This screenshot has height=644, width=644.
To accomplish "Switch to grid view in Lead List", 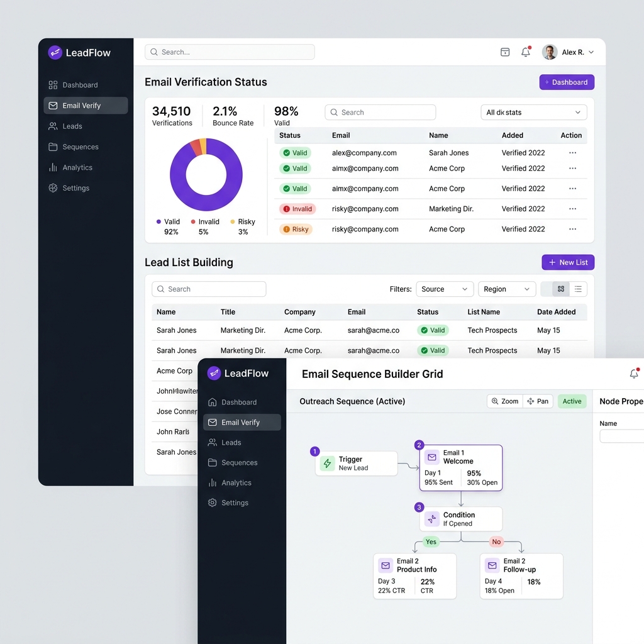I will coord(561,289).
